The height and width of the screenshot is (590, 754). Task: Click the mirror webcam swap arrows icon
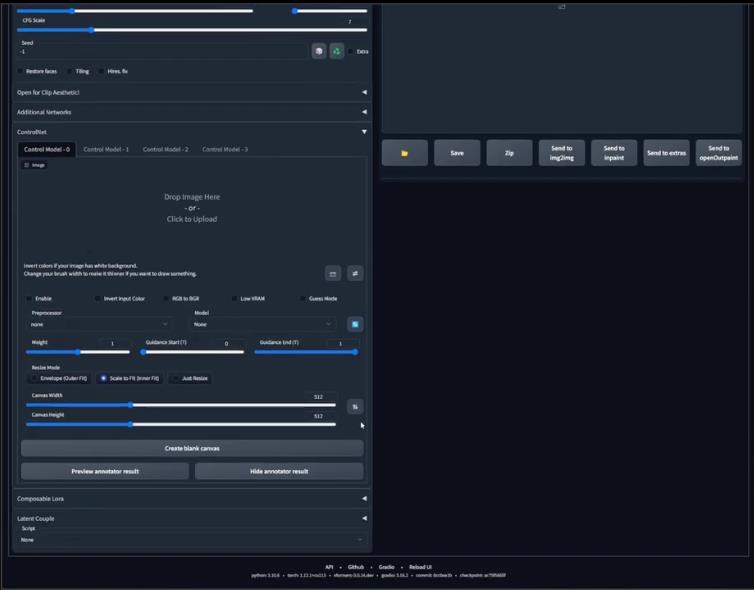[355, 274]
